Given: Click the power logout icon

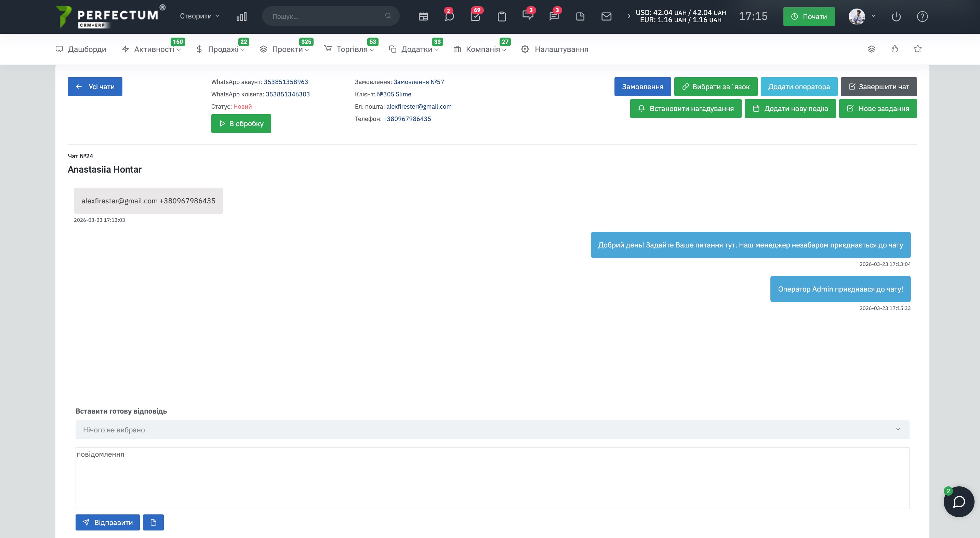Looking at the screenshot, I should click(x=896, y=16).
